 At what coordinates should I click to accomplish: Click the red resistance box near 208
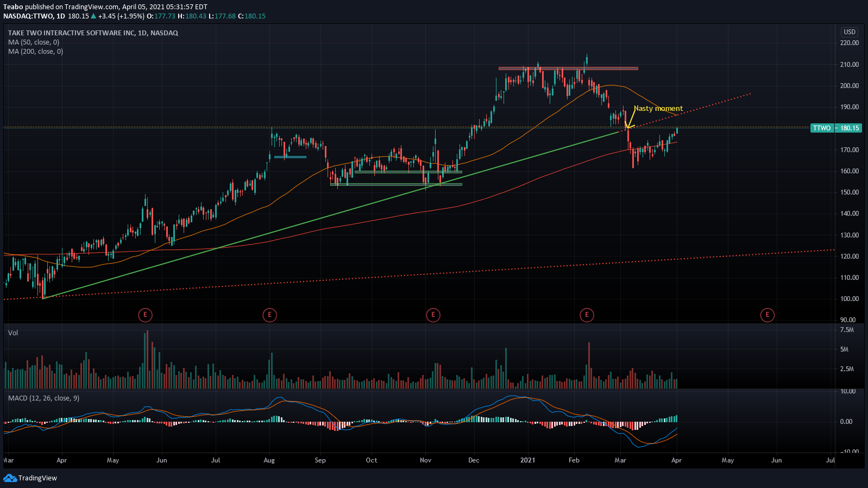(568, 68)
